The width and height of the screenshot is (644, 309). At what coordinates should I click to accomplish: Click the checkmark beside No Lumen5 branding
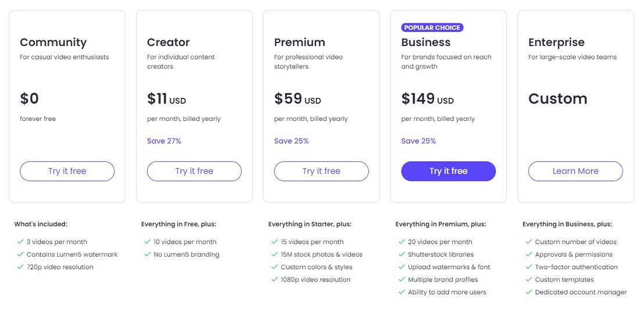pos(148,255)
